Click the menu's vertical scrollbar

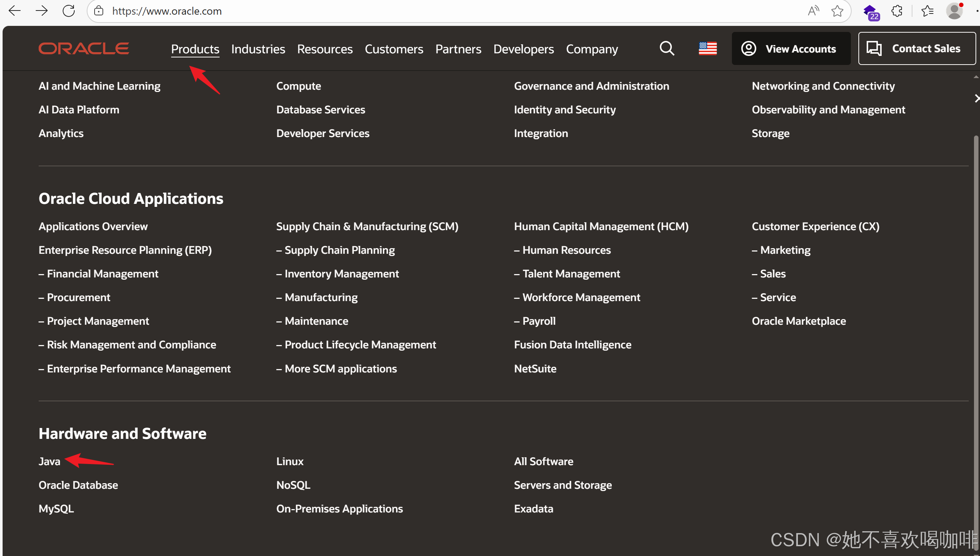pos(976,306)
